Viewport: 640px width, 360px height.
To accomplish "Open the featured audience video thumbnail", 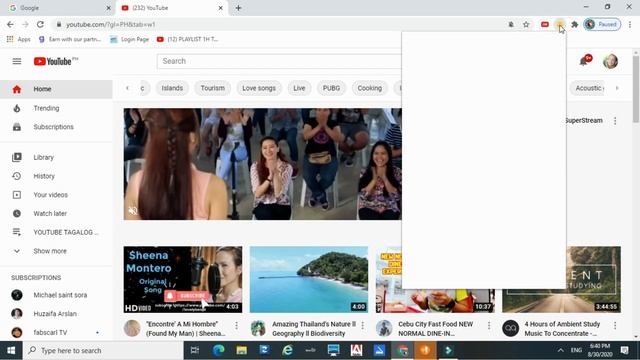I will [x=263, y=164].
